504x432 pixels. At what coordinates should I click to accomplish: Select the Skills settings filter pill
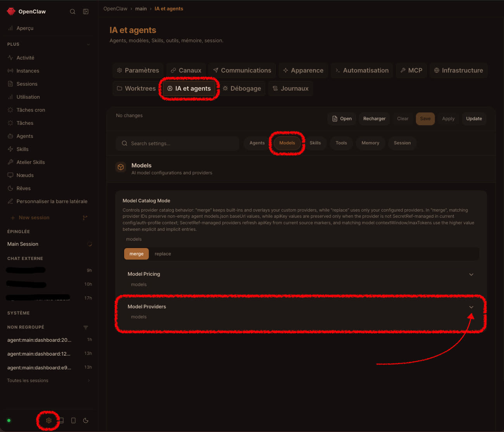[315, 143]
